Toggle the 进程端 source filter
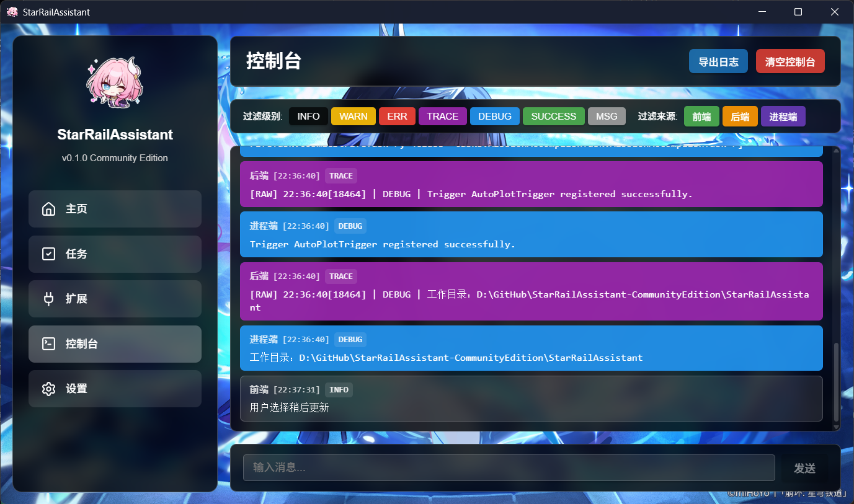The height and width of the screenshot is (504, 854). coord(783,116)
